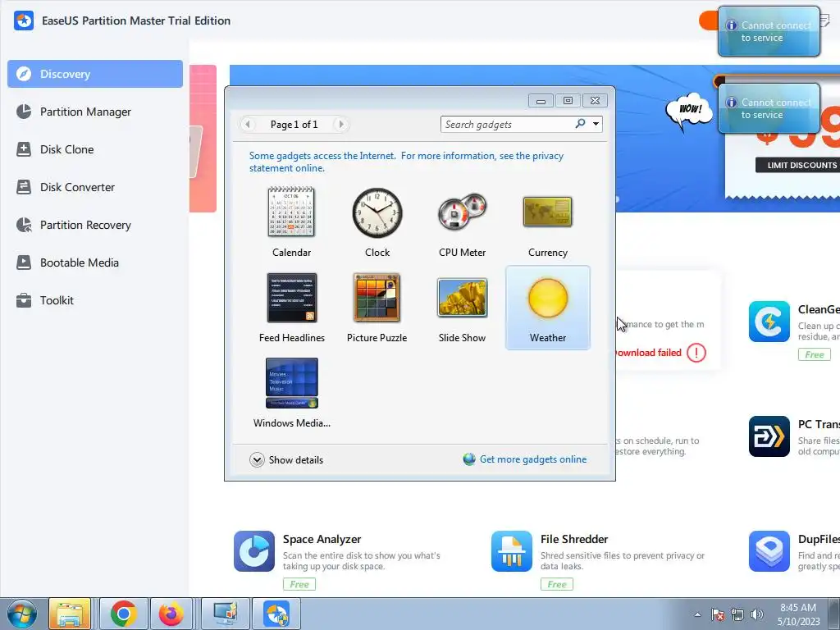Click Free button under Space Analyzer
Viewport: 840px width, 630px height.
point(299,584)
